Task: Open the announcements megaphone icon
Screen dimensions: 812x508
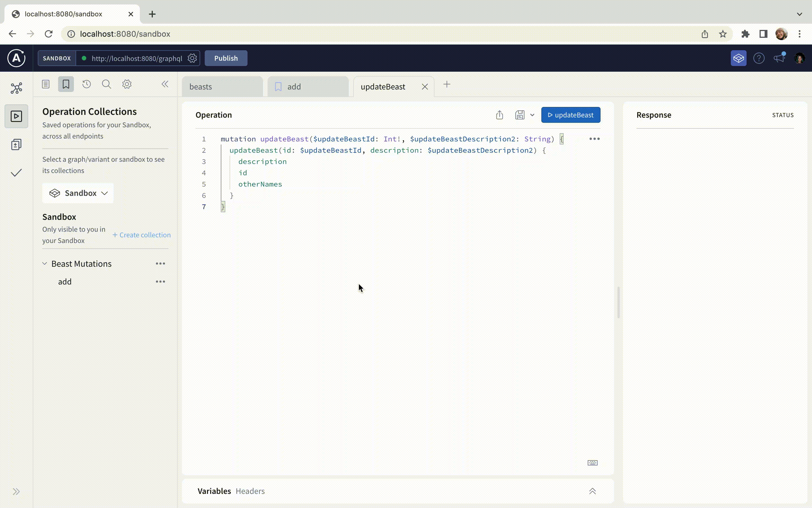Action: tap(779, 58)
